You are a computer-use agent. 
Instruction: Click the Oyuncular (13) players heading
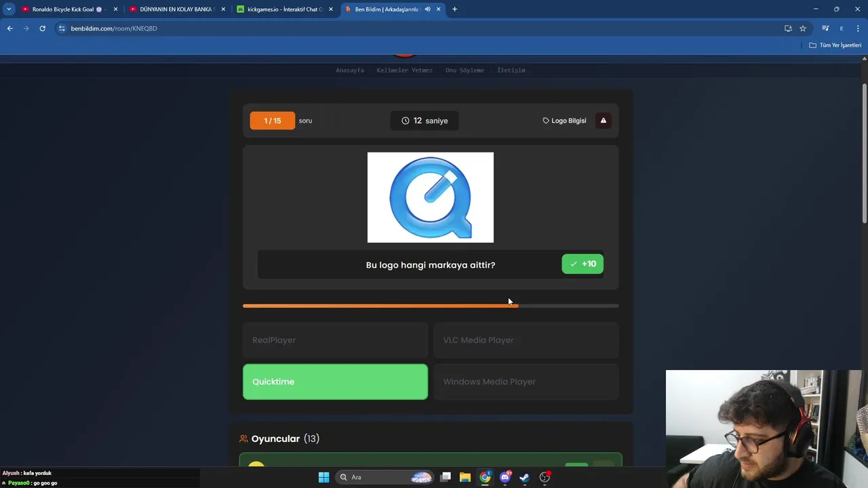pyautogui.click(x=279, y=439)
